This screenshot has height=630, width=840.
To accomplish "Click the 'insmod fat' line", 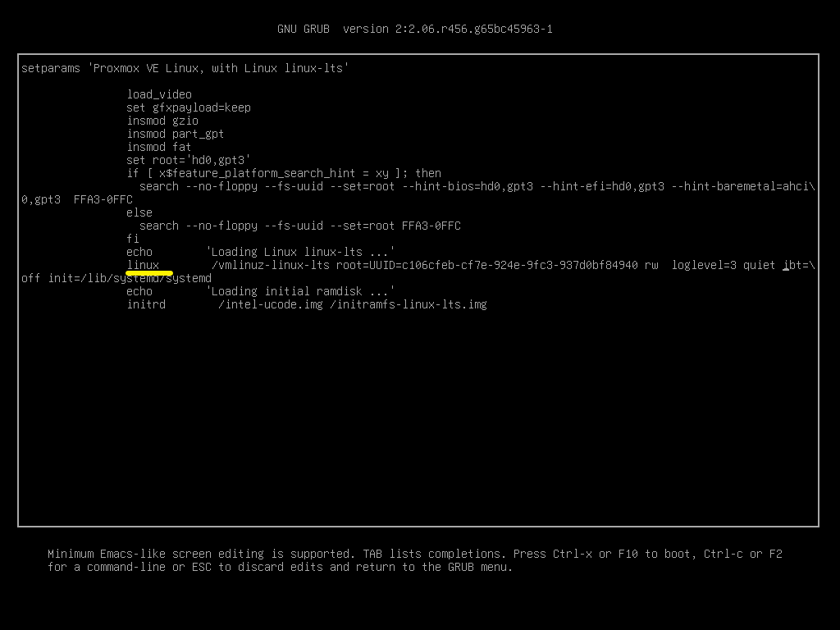I will tap(158, 148).
